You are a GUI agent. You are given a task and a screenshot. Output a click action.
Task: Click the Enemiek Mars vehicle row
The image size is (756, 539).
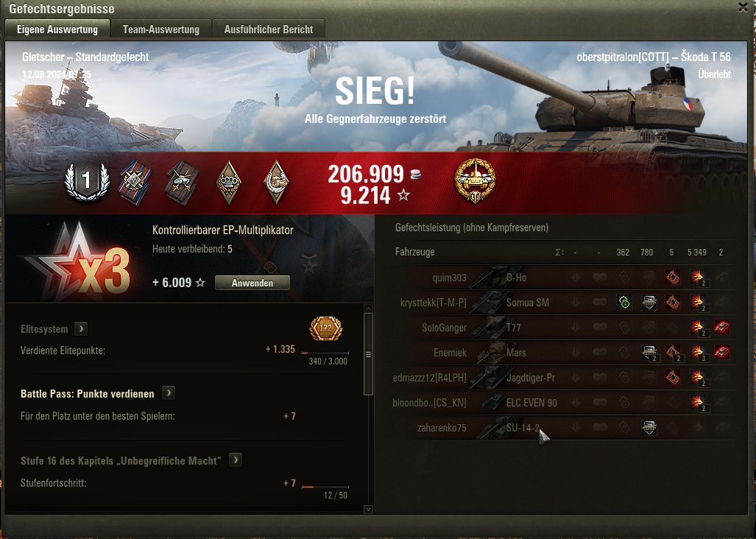[x=564, y=353]
